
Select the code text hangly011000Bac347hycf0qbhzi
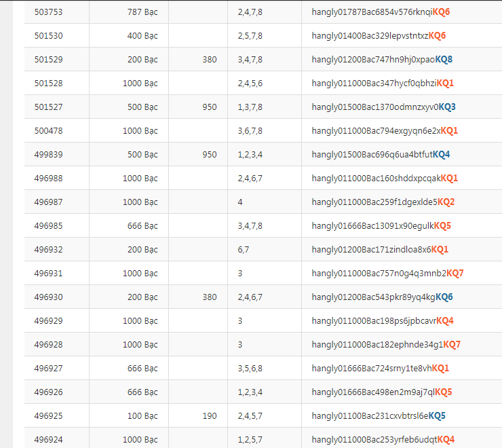point(374,83)
